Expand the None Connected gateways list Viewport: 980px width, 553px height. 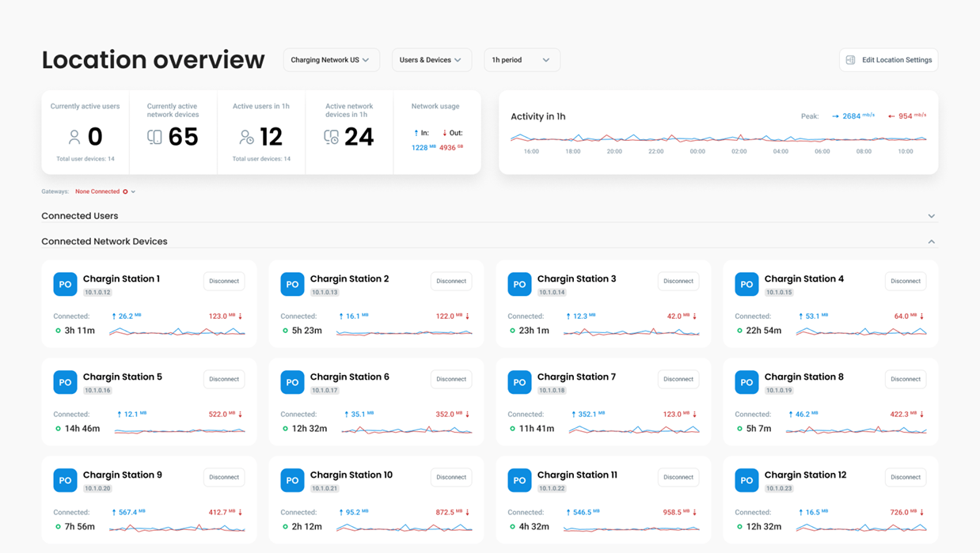(x=133, y=191)
